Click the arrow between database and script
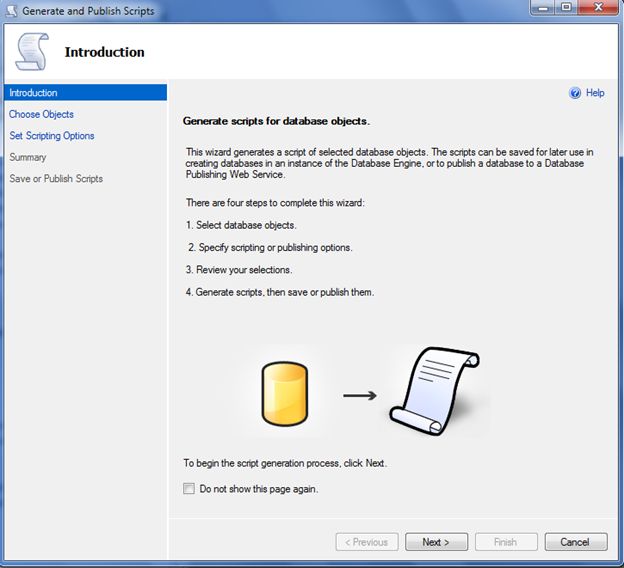This screenshot has height=568, width=624. click(x=360, y=395)
